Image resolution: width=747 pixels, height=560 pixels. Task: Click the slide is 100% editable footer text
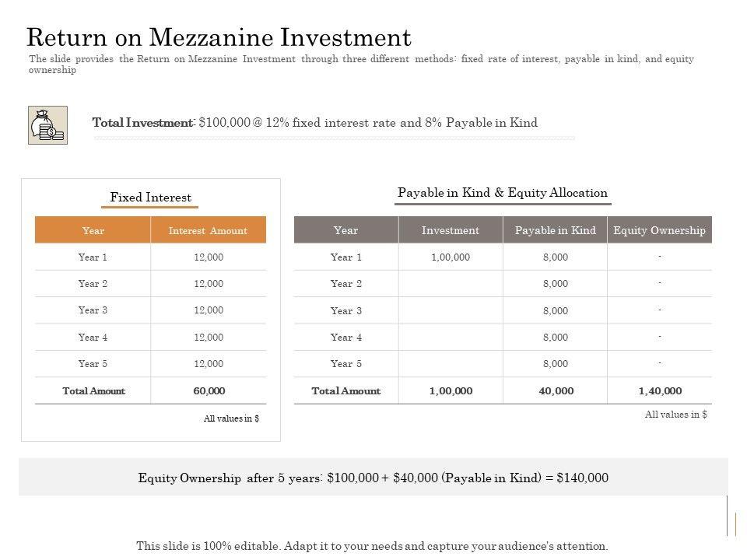[372, 546]
